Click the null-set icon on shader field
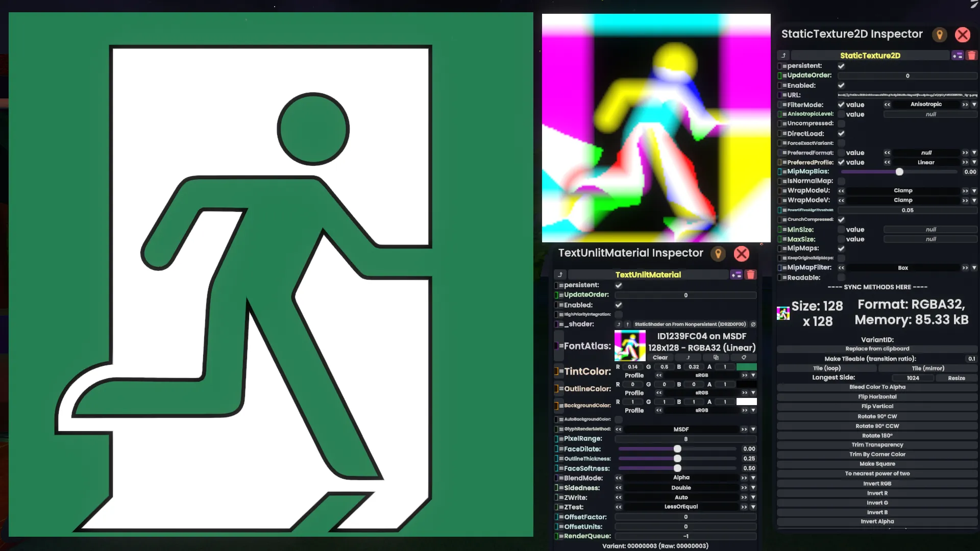Screen dimensions: 980x551 753,324
